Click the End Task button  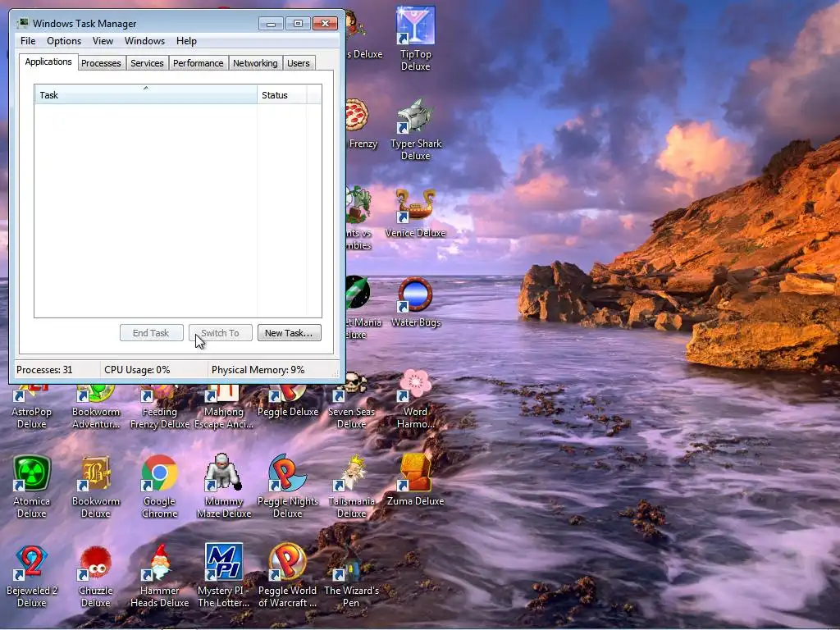pyautogui.click(x=151, y=333)
